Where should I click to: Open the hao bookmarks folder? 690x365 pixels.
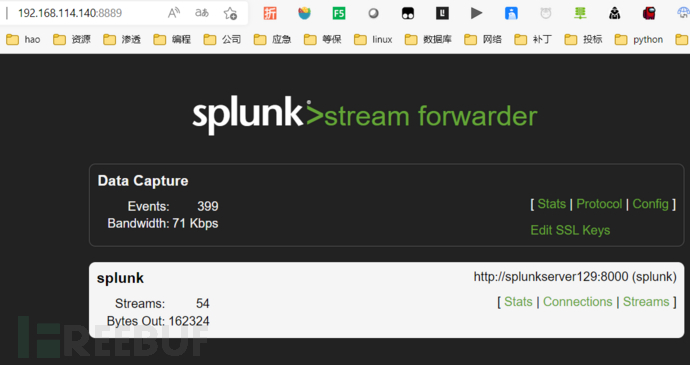click(23, 40)
